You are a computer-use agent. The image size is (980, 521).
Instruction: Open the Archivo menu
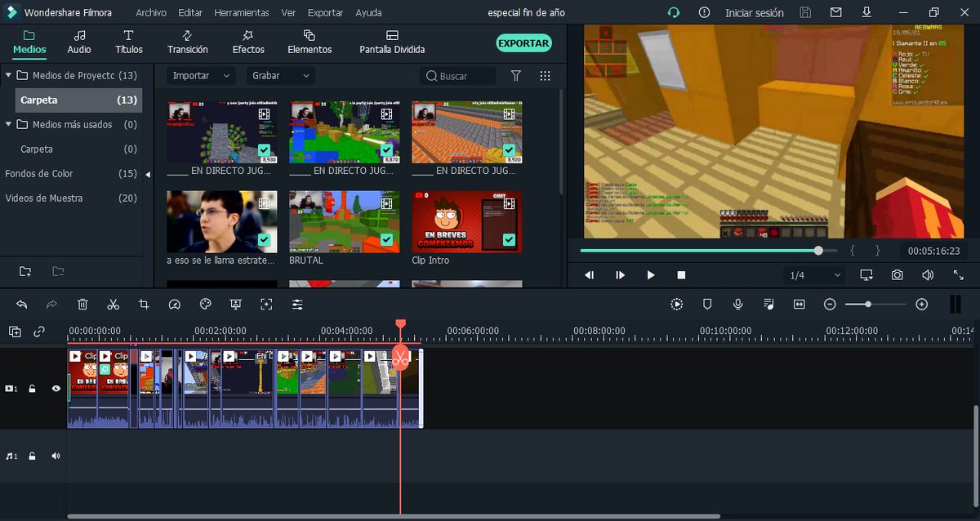(151, 13)
